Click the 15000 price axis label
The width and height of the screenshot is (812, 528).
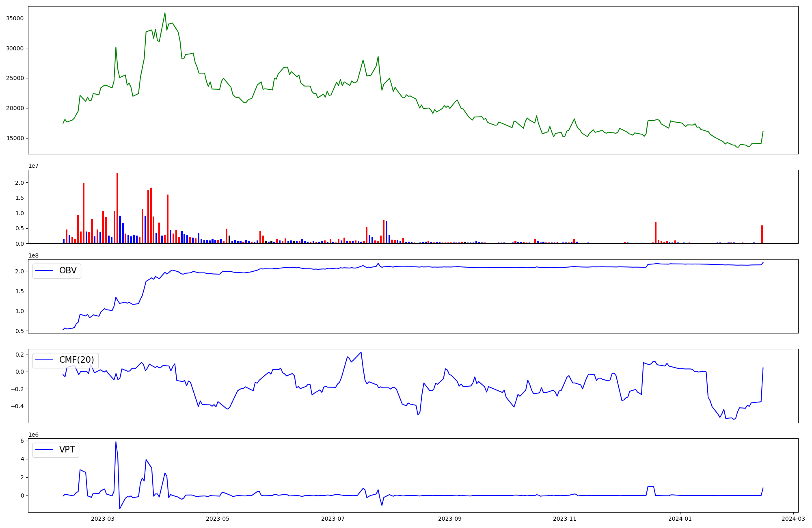tap(15, 138)
